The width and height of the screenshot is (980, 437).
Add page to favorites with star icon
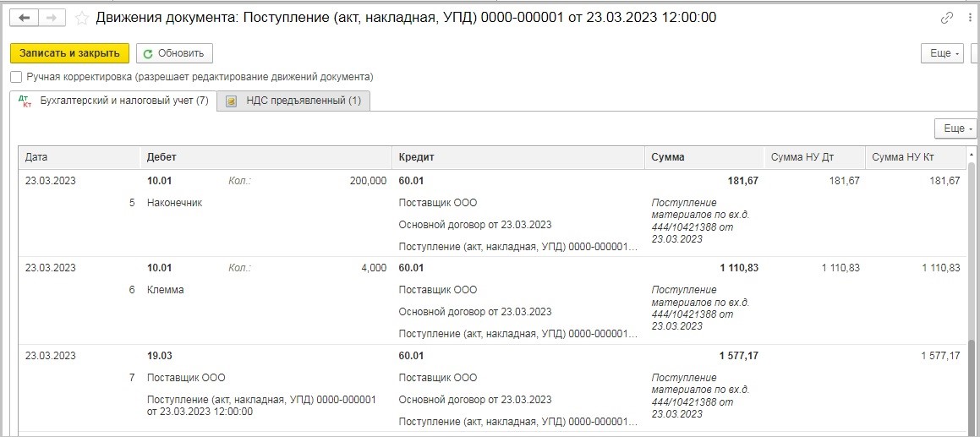(81, 18)
